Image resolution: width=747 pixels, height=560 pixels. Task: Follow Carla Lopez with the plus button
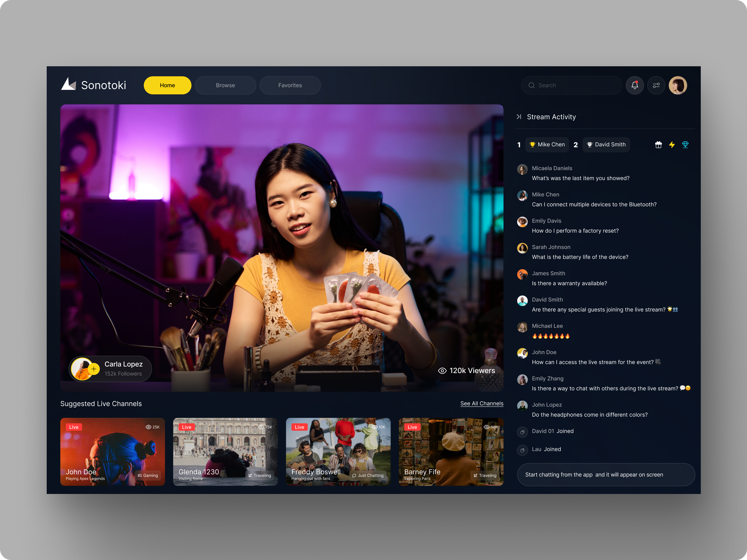click(x=94, y=369)
